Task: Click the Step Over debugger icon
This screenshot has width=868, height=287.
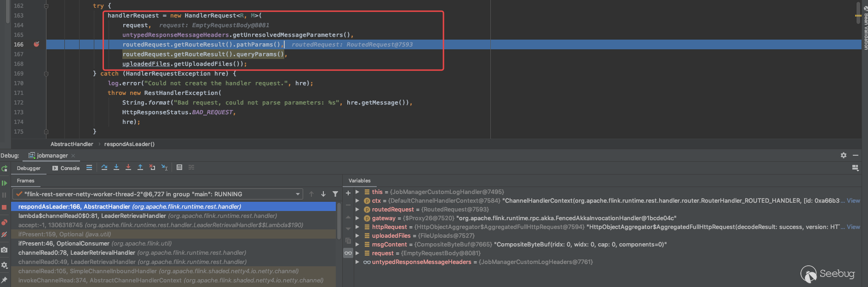Action: click(x=104, y=168)
